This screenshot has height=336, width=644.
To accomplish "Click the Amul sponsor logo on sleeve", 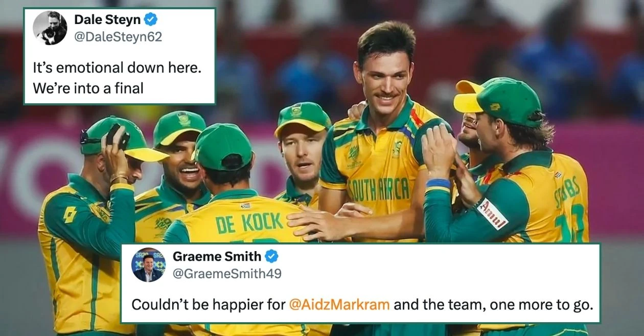I will pos(492,213).
